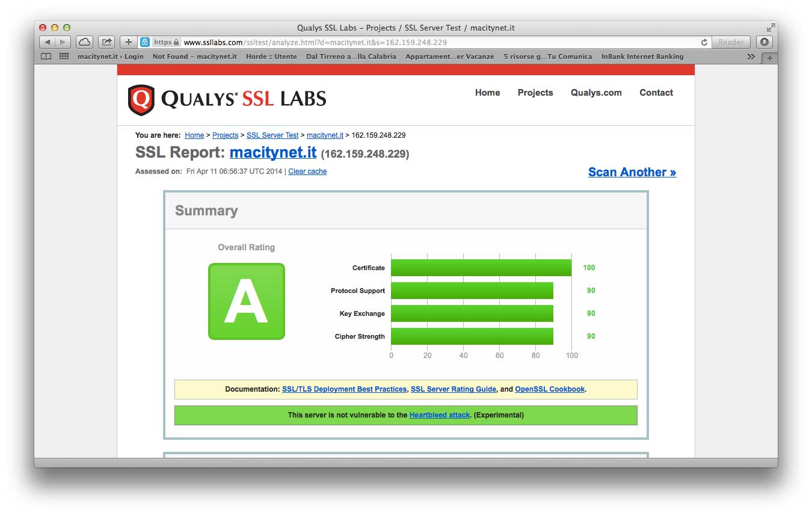Open the Share menu in the toolbar
Image resolution: width=812 pixels, height=515 pixels.
tap(106, 42)
